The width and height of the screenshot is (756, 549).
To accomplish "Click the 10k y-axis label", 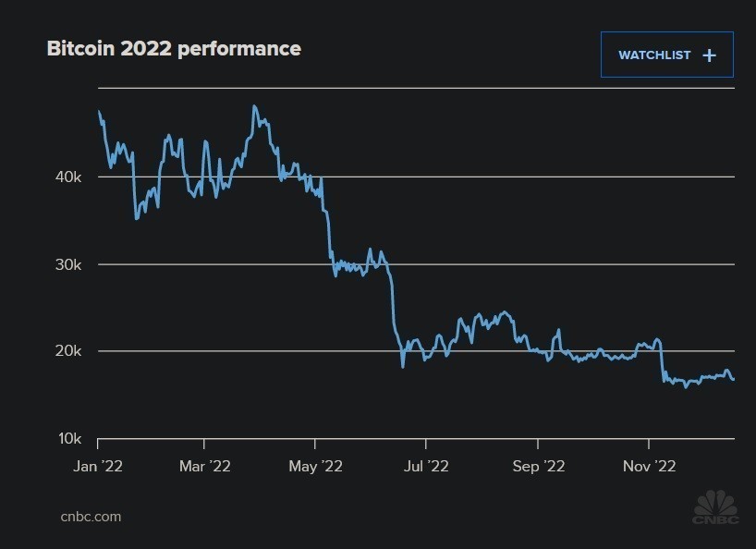I will (70, 438).
